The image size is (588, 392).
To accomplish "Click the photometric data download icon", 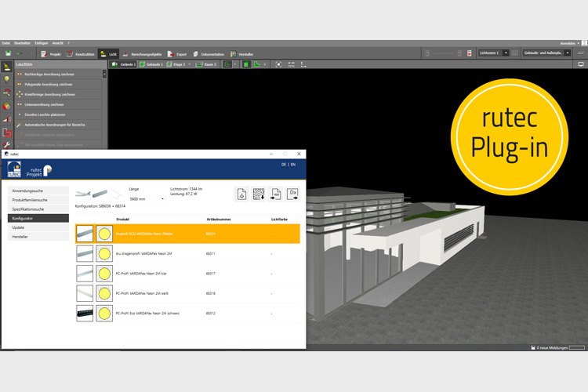I will coord(259,194).
